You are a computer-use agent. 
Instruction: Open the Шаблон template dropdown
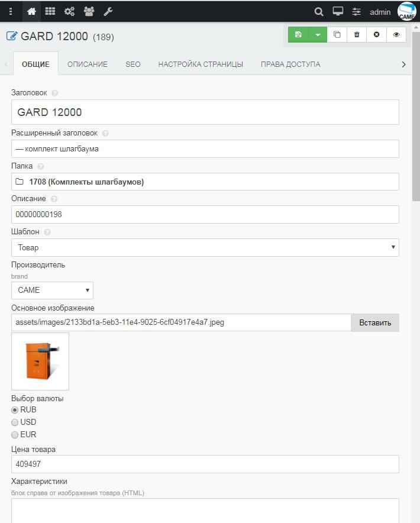point(205,247)
